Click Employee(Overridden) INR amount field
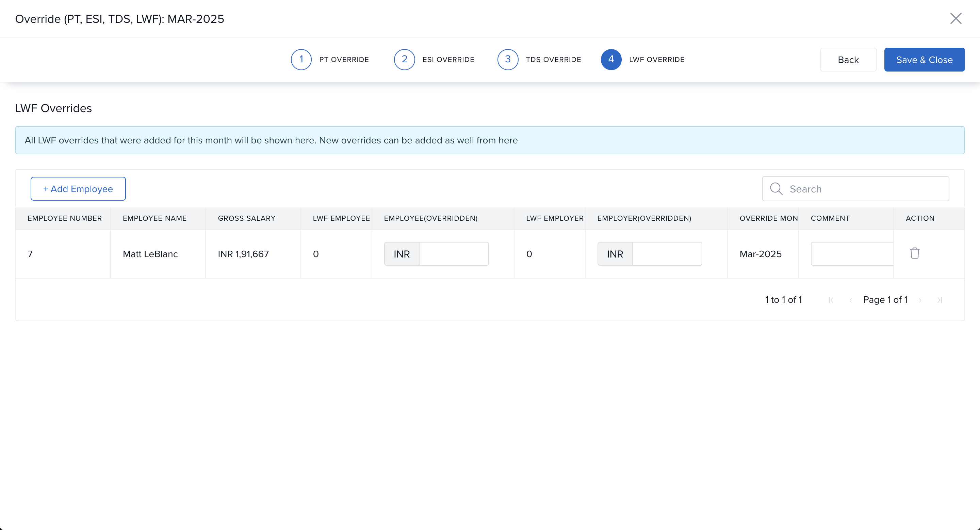The width and height of the screenshot is (980, 530). [x=454, y=254]
